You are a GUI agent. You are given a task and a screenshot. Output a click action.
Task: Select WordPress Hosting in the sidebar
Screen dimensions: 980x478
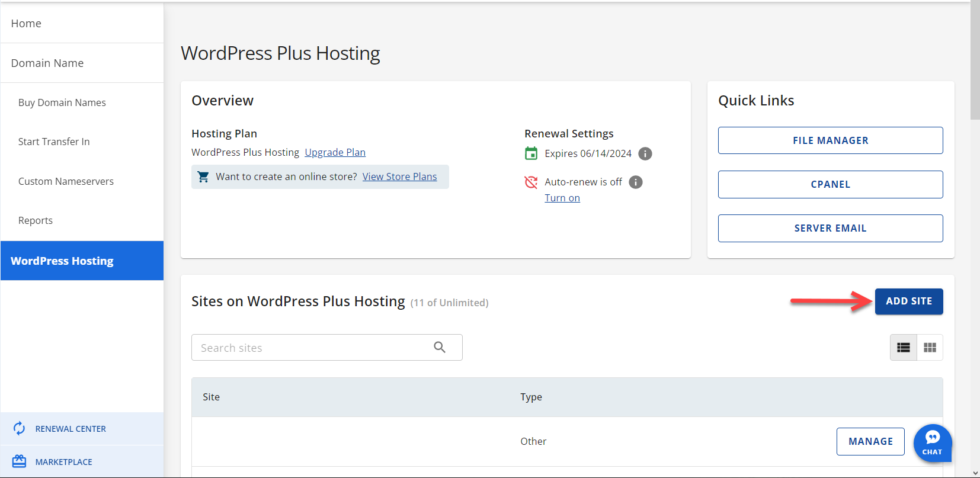[82, 261]
